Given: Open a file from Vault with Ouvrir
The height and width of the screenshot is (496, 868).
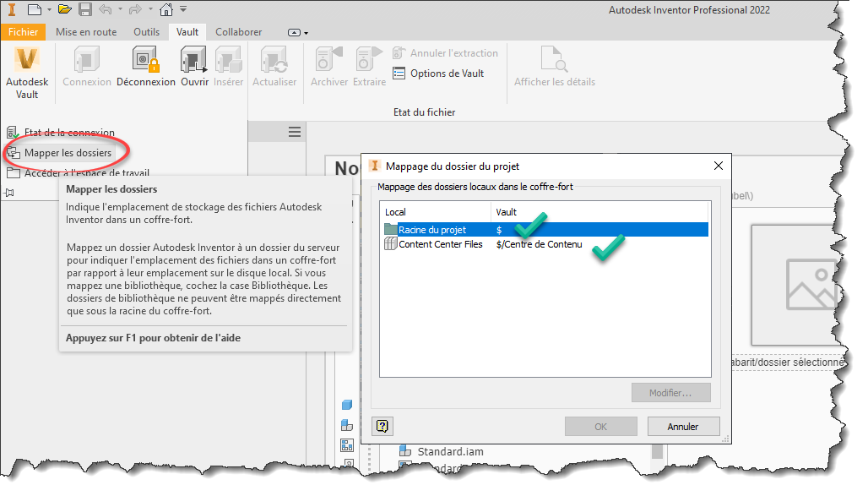Looking at the screenshot, I should 194,67.
